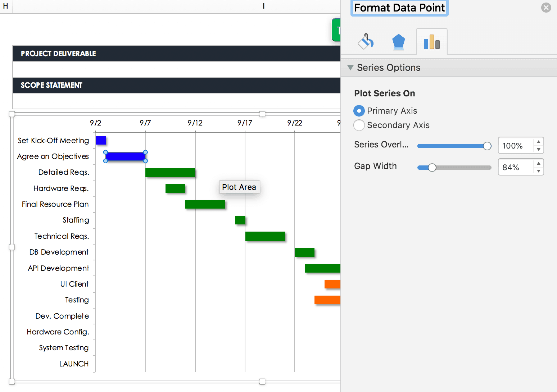This screenshot has height=392, width=557.
Task: Select the blue Agree on Objectives bar
Action: point(125,156)
